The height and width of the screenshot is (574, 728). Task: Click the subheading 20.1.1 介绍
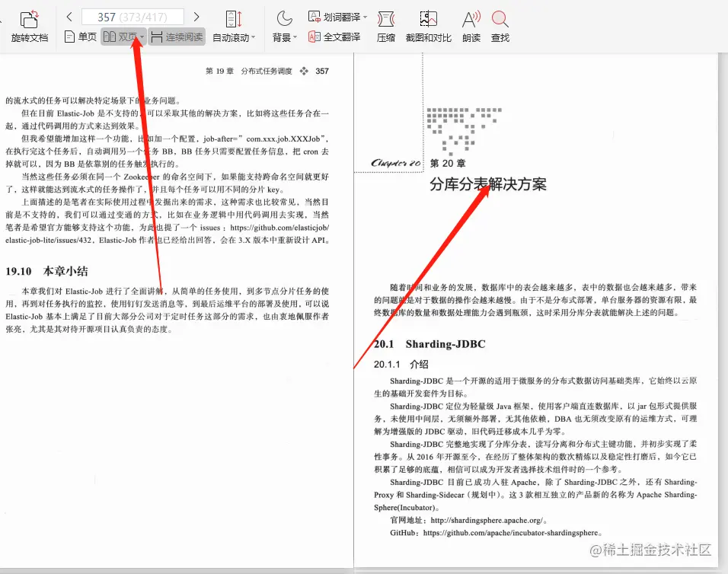[401, 364]
